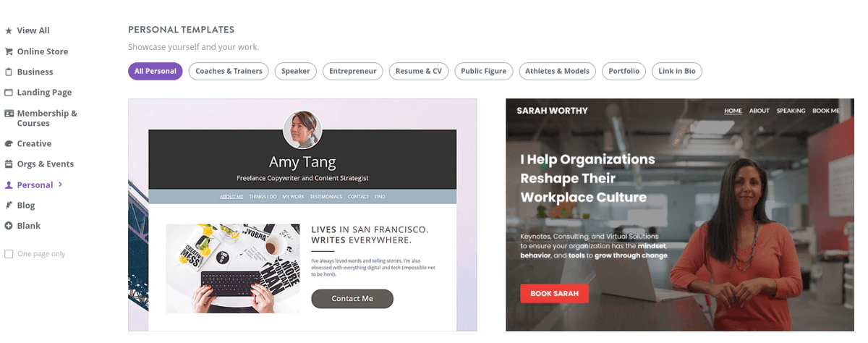This screenshot has width=868, height=343.
Task: Filter by Link in Bio
Action: pos(677,71)
